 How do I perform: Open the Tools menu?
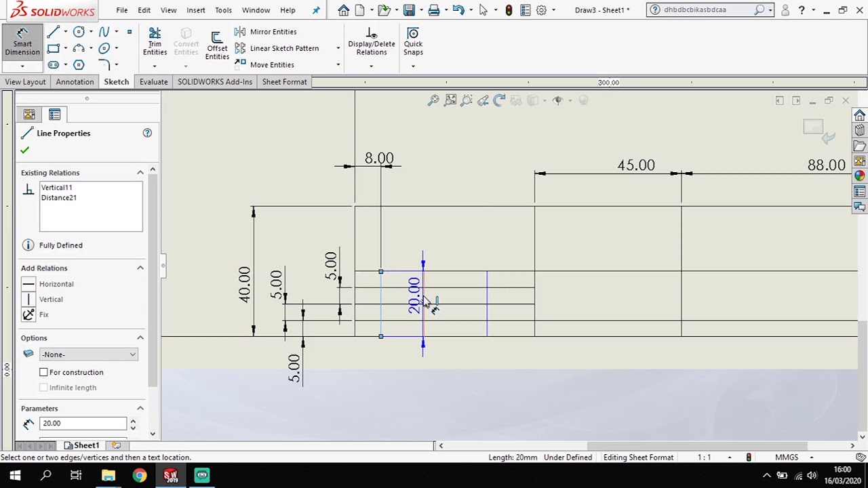click(223, 10)
